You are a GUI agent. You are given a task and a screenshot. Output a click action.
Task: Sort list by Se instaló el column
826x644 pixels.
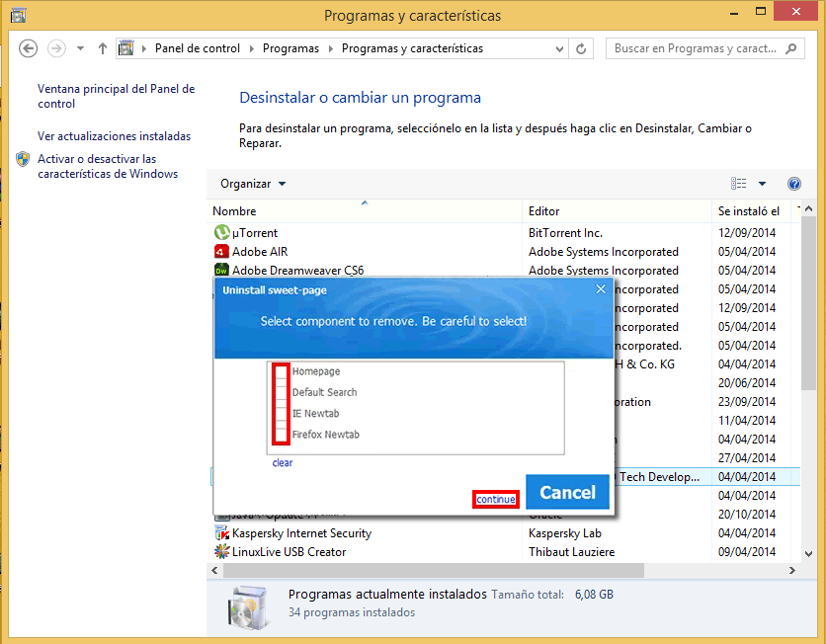tap(751, 211)
